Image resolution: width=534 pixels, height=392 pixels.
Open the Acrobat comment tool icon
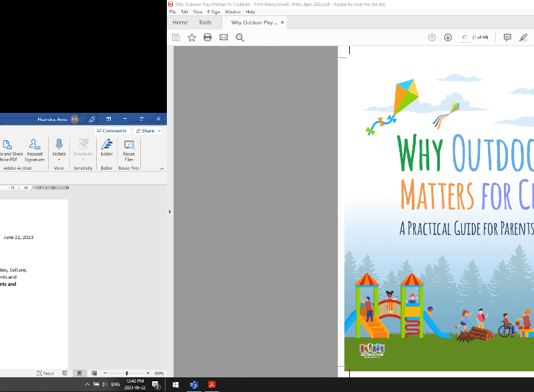(507, 37)
